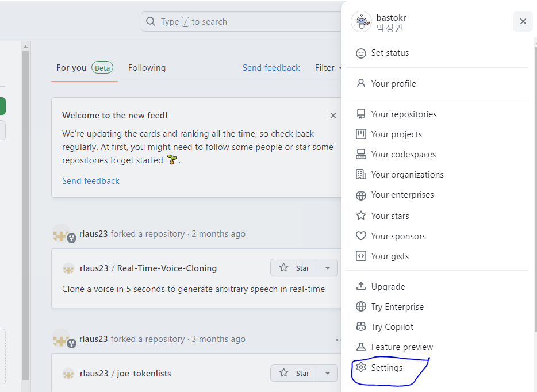537x392 pixels.
Task: Click the search magnifier icon
Action: (151, 22)
